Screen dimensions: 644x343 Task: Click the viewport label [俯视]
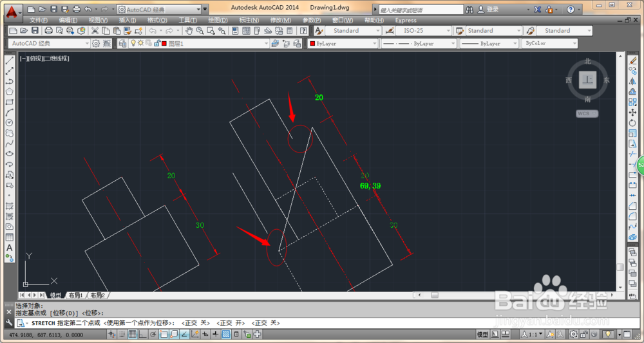click(35, 59)
